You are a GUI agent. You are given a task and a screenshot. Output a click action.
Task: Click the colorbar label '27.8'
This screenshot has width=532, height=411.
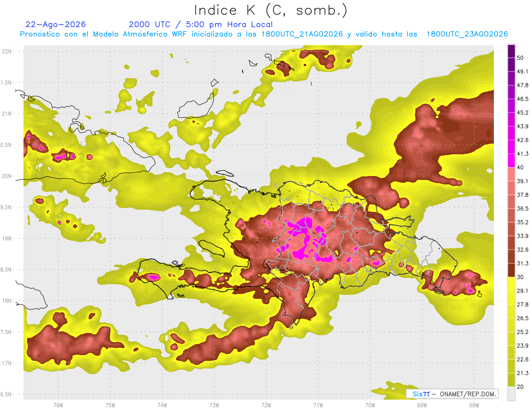click(523, 305)
